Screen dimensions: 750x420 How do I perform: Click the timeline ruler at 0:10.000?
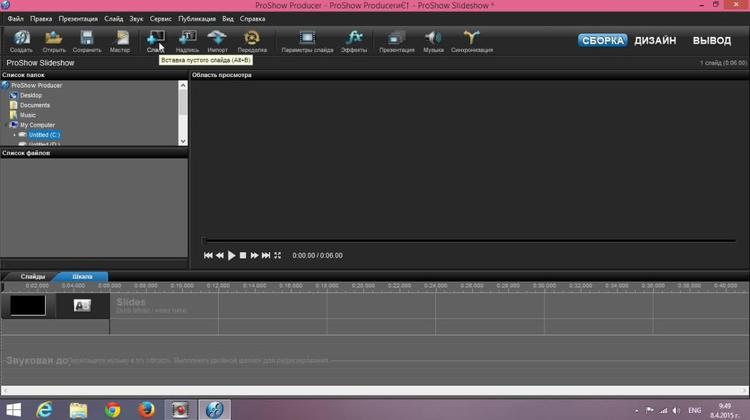pos(182,286)
